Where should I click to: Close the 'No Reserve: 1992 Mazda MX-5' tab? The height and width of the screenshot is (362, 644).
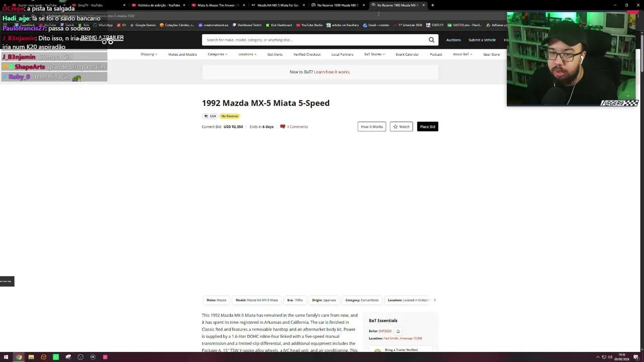[x=424, y=5]
